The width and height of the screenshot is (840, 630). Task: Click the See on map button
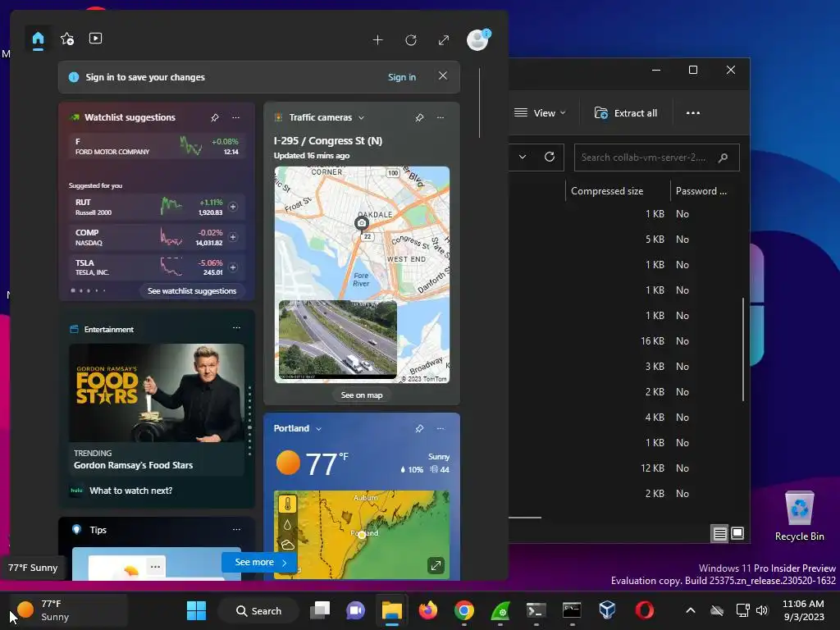tap(362, 395)
